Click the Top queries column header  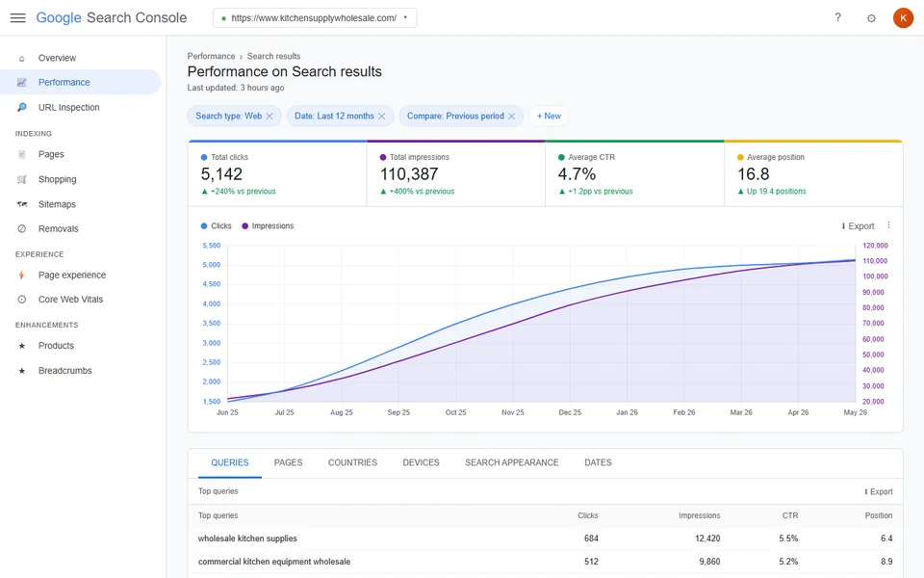pyautogui.click(x=218, y=515)
